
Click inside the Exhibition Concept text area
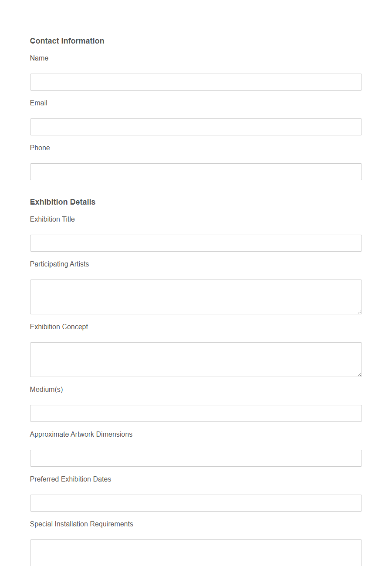tap(196, 359)
